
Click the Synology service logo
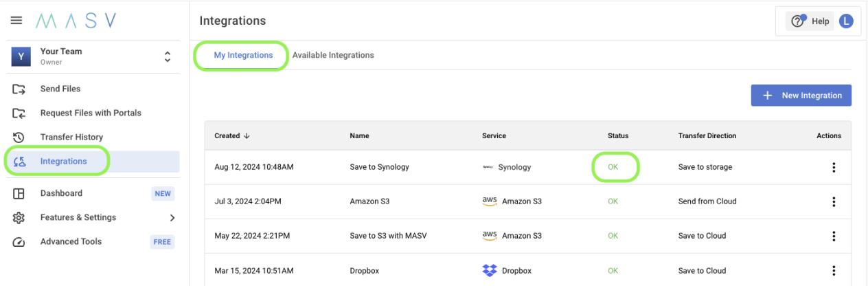(488, 167)
